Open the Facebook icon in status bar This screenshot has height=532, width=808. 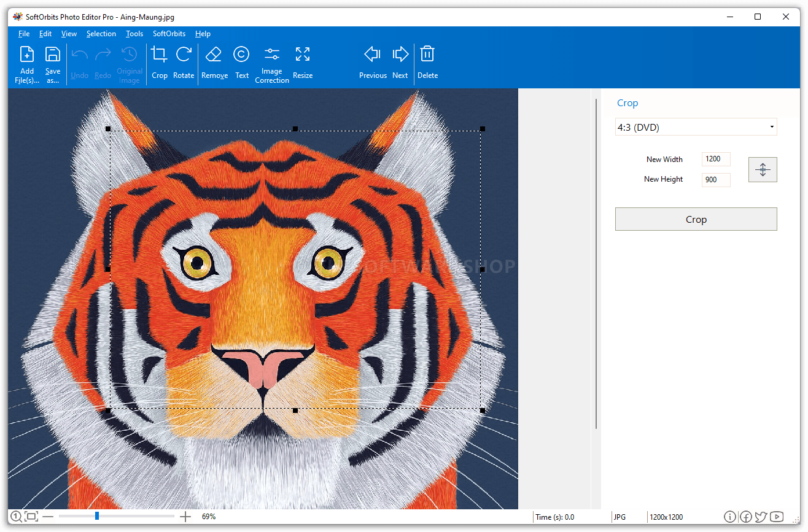pos(745,517)
